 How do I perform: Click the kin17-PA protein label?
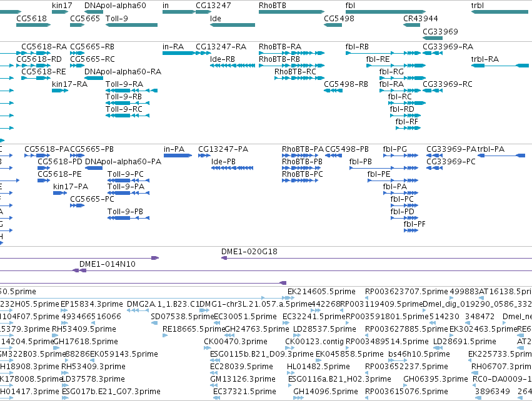71,186
